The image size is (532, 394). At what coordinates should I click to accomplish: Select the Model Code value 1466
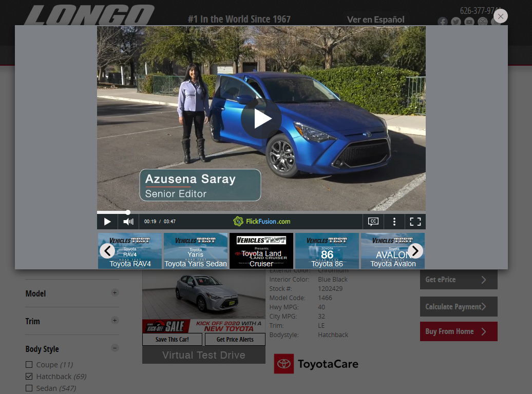[x=325, y=298]
